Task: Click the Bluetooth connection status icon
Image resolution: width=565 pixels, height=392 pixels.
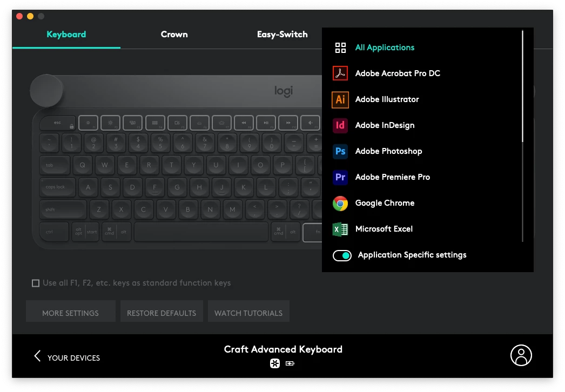Action: pos(275,363)
